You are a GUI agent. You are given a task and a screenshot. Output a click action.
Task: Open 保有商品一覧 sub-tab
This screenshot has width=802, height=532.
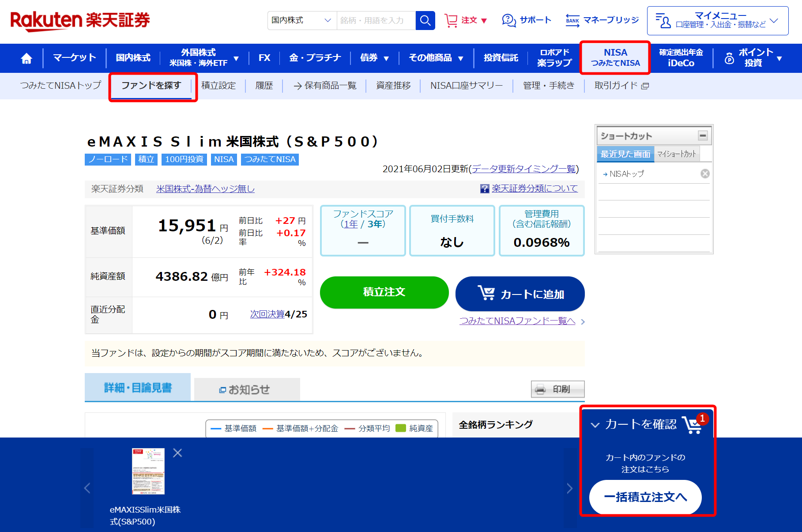tap(325, 85)
